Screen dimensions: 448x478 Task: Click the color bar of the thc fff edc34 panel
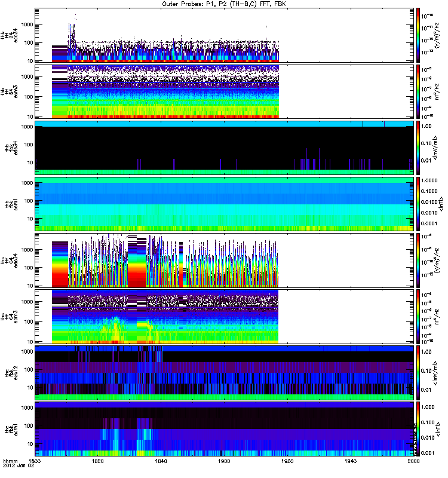point(418,261)
